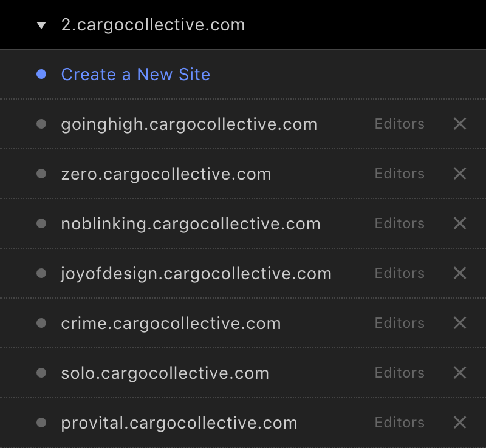This screenshot has width=486, height=448.
Task: Open Editors for goinghigh.cargocollective.com
Action: click(x=400, y=124)
